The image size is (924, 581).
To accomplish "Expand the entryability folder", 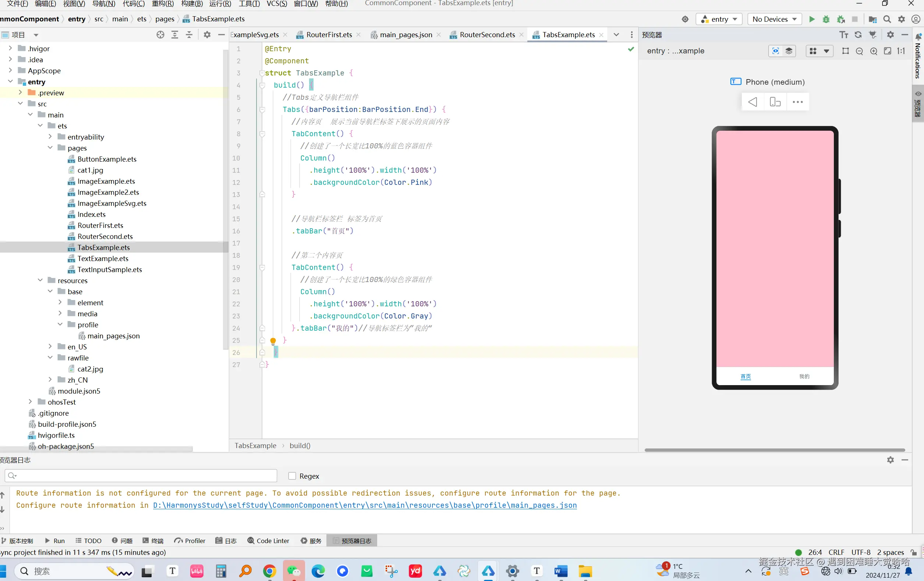I will coord(50,137).
